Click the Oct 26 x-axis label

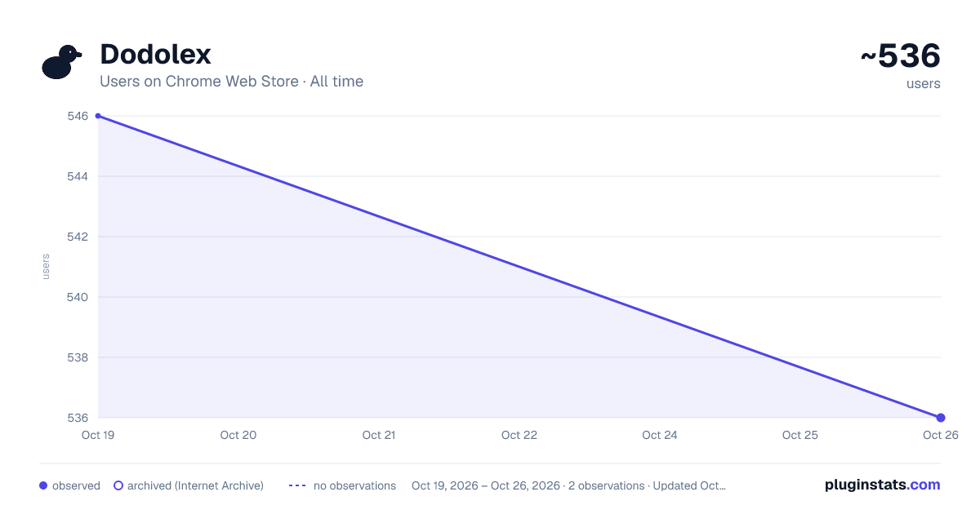940,435
